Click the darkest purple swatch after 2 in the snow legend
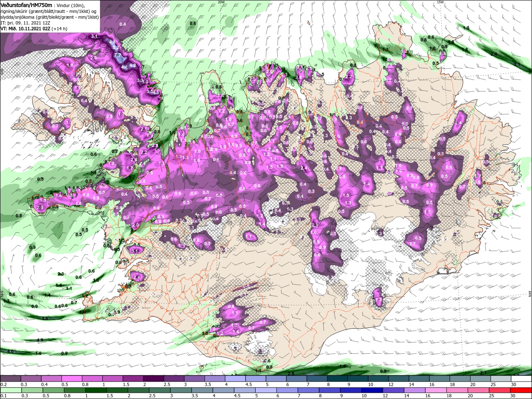This screenshot has height=399, width=532. [153, 378]
